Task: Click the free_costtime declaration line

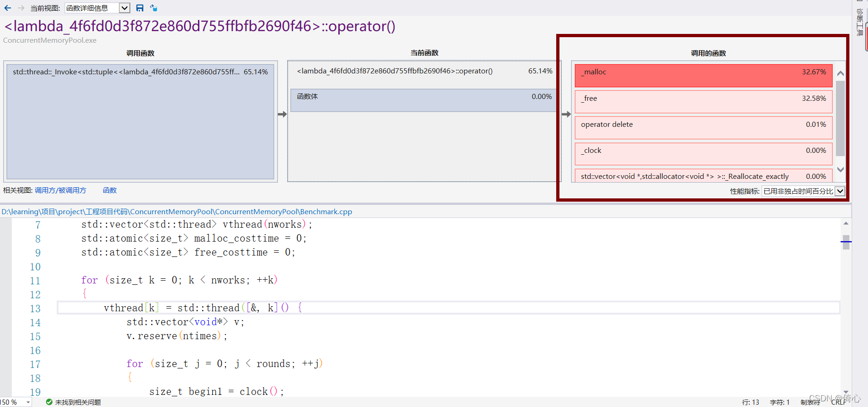Action: (x=188, y=252)
